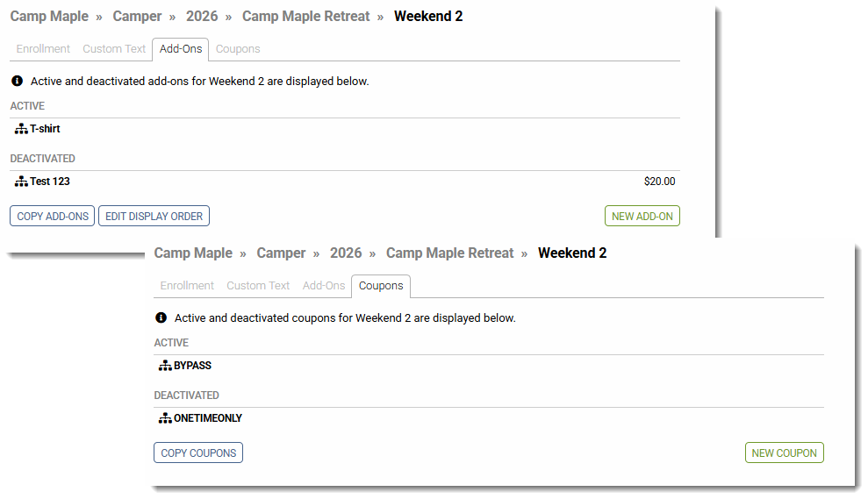Navigate to 2026 breadcrumb in coupons panel

click(x=346, y=253)
